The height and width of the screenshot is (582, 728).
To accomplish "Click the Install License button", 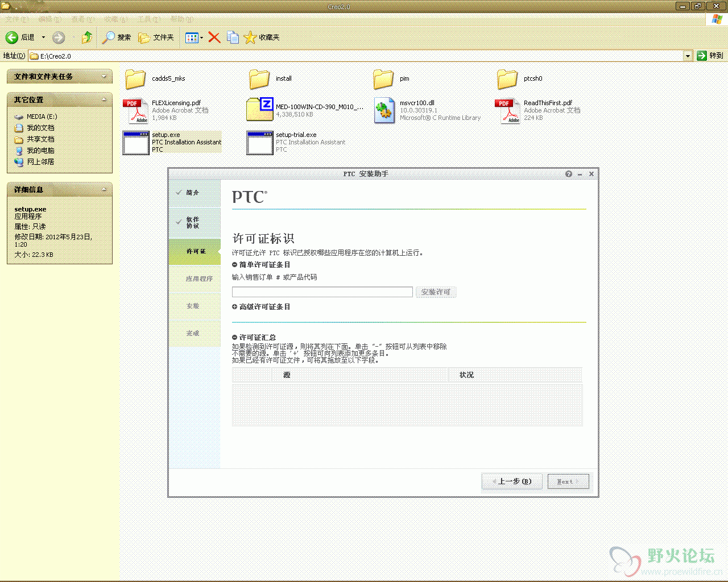I will click(x=436, y=292).
